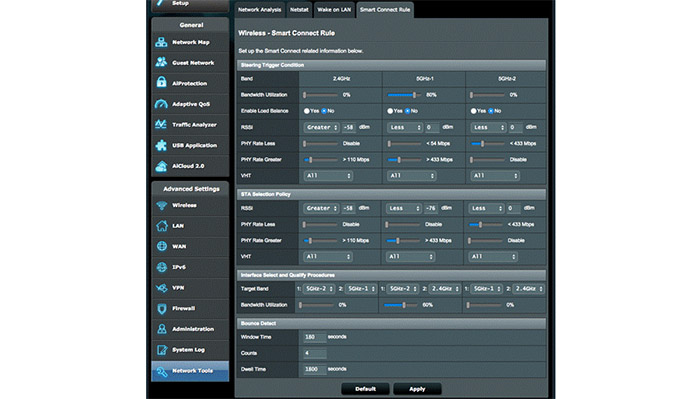Select the Smart Connect Rule tab
The width and height of the screenshot is (700, 399).
click(x=385, y=10)
